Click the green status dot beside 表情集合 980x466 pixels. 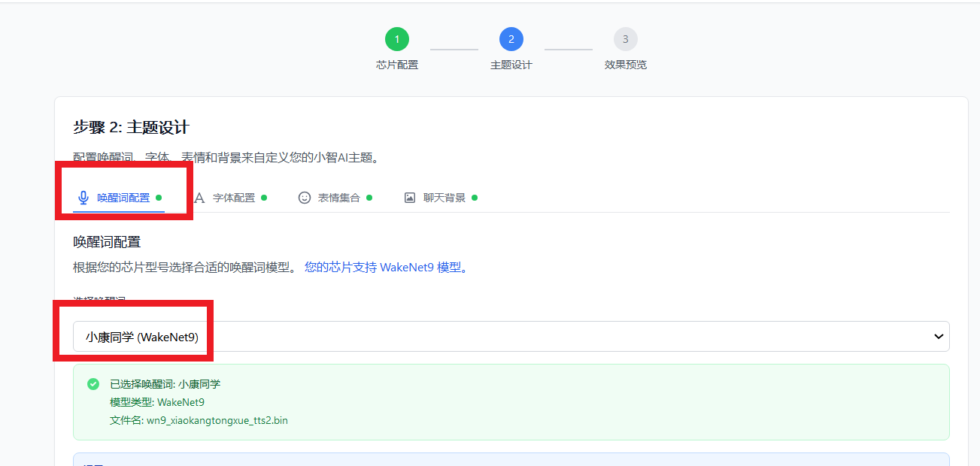point(369,198)
